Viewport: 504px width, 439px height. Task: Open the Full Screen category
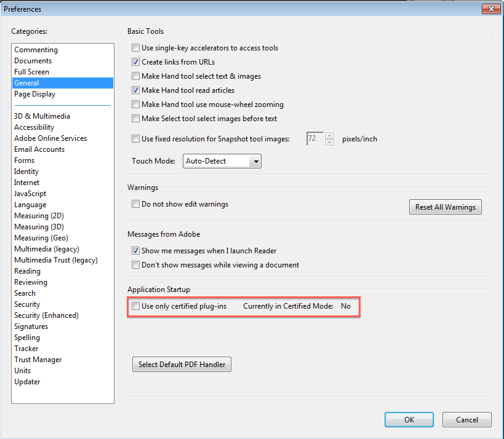[63, 72]
